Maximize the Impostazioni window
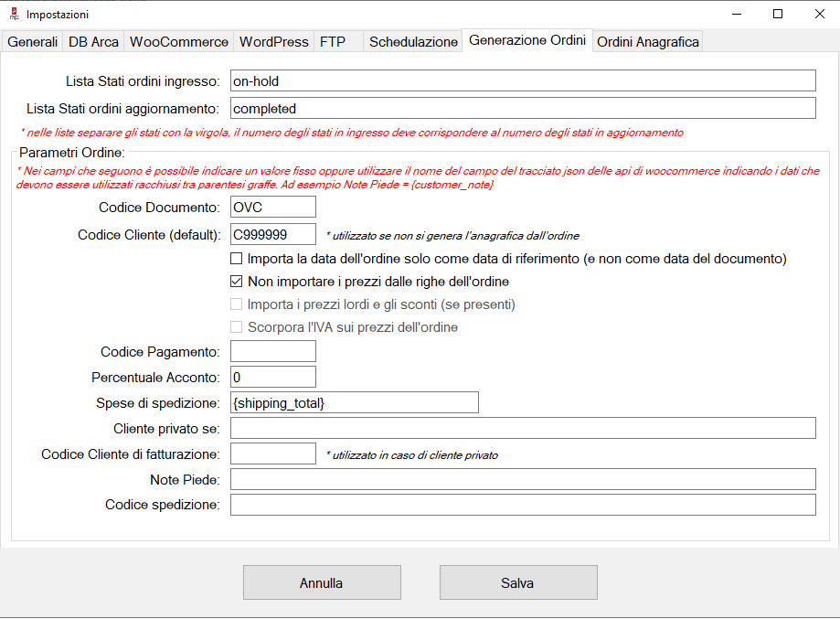This screenshot has width=840, height=619. click(x=778, y=14)
